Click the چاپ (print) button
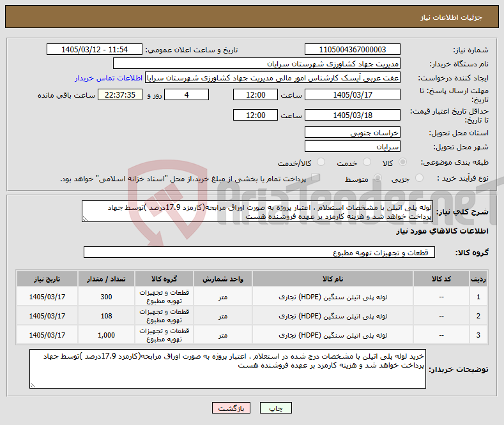Screen dimensions: 504x425 (x=276, y=408)
